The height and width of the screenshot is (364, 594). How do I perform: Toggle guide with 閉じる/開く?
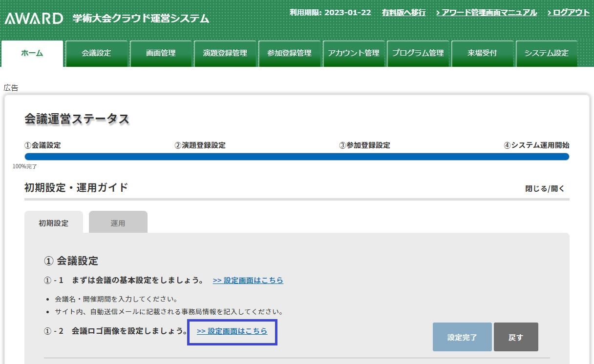click(x=545, y=188)
